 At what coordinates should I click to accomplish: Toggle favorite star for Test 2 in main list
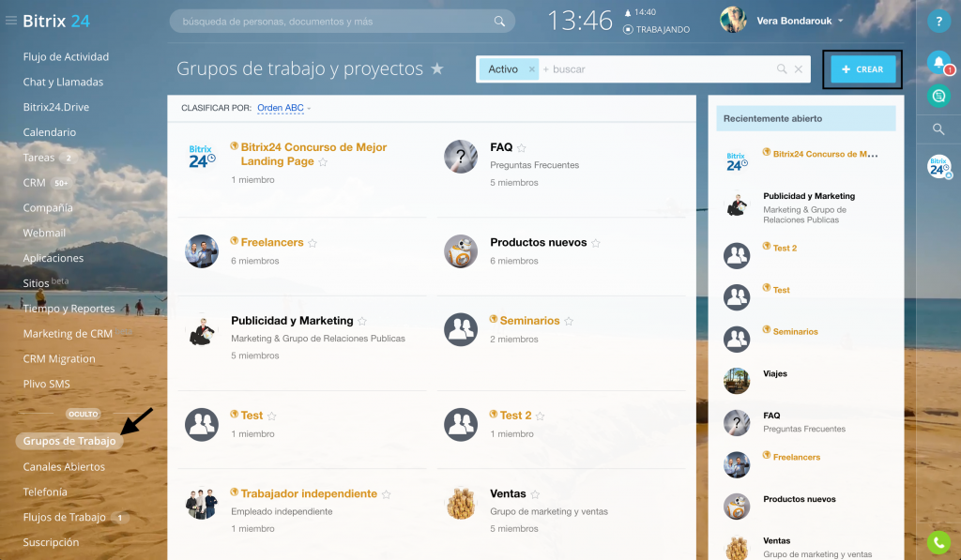click(x=540, y=416)
